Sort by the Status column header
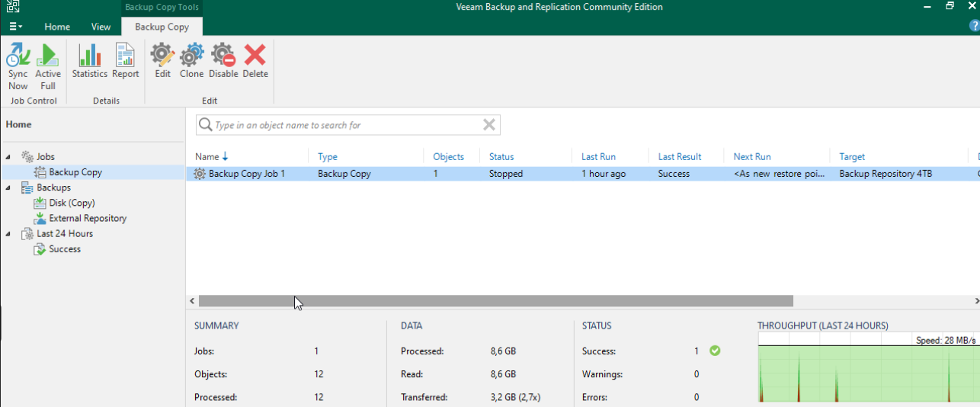Screen dimensions: 980x407 [x=501, y=156]
